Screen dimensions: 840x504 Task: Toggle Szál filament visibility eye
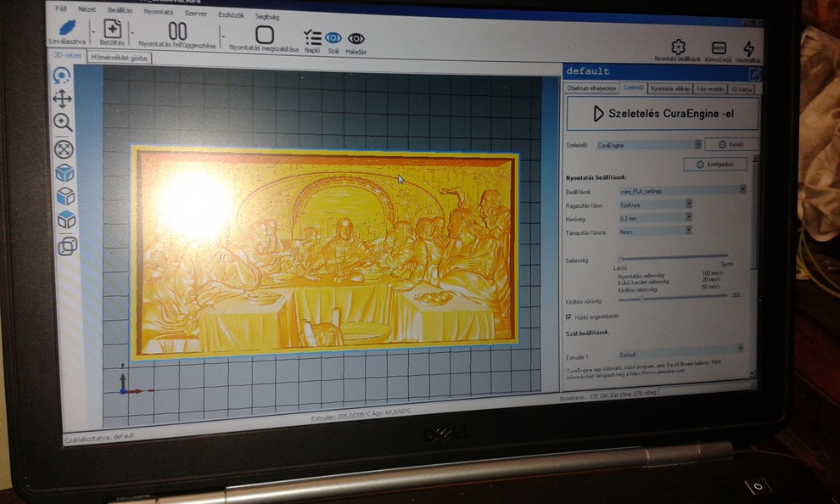pyautogui.click(x=333, y=38)
